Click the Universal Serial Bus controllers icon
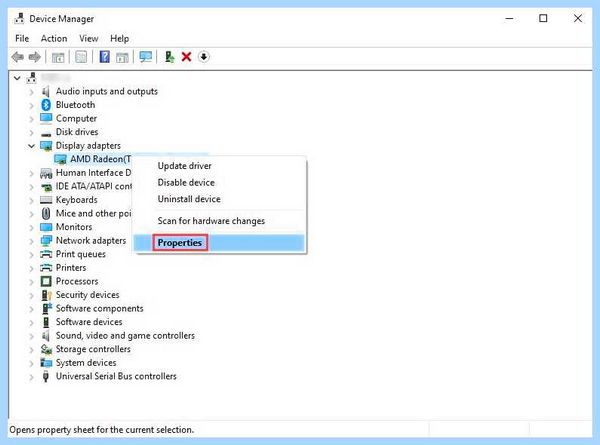This screenshot has width=600, height=445. (x=46, y=377)
